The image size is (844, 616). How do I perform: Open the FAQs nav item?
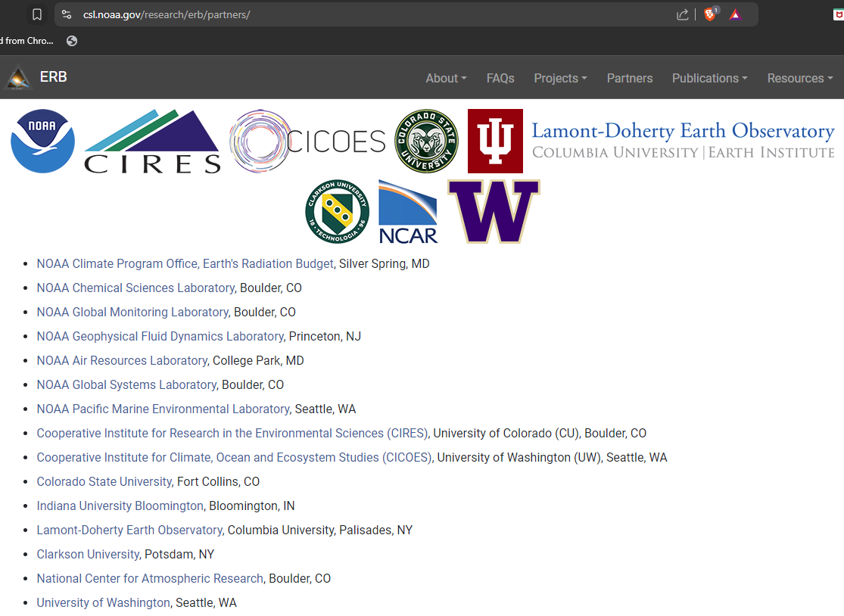500,78
